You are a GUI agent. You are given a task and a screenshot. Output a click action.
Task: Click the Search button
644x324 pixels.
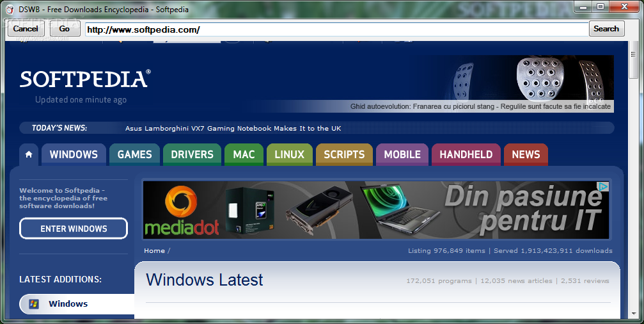[606, 29]
